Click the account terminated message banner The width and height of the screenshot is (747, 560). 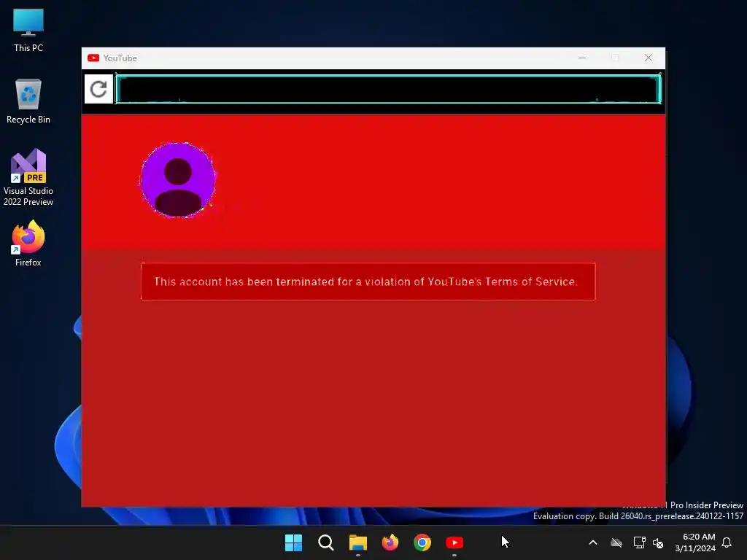click(368, 281)
